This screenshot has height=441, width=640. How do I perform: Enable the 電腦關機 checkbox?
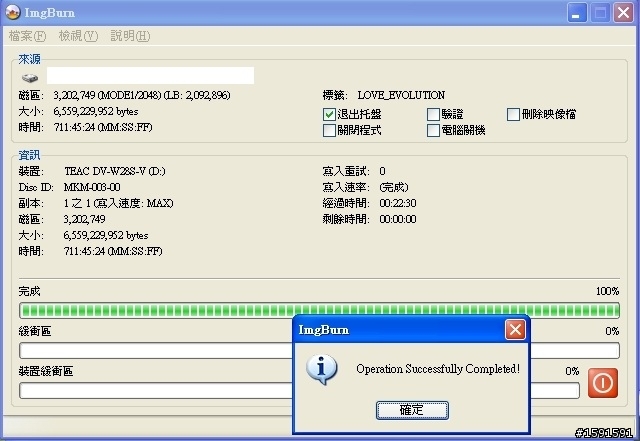(433, 131)
